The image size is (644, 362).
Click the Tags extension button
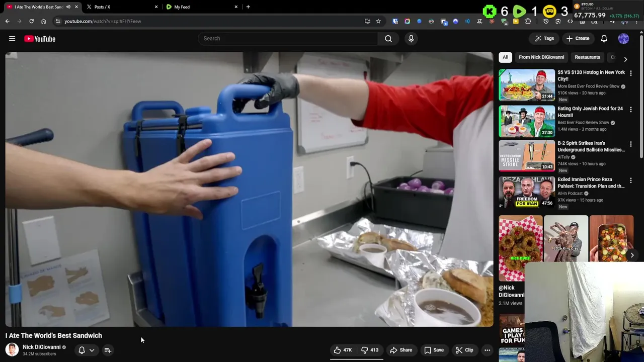[544, 39]
